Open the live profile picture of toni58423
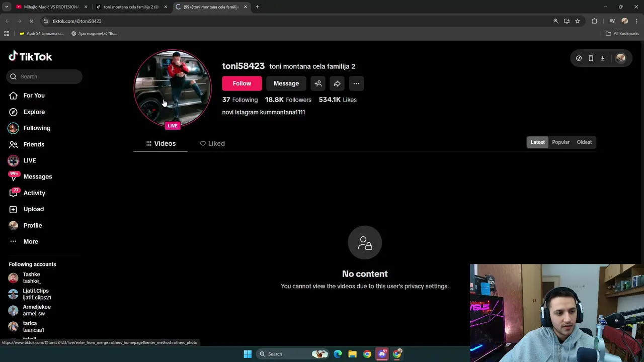Viewport: 644px width, 362px height. pyautogui.click(x=173, y=88)
